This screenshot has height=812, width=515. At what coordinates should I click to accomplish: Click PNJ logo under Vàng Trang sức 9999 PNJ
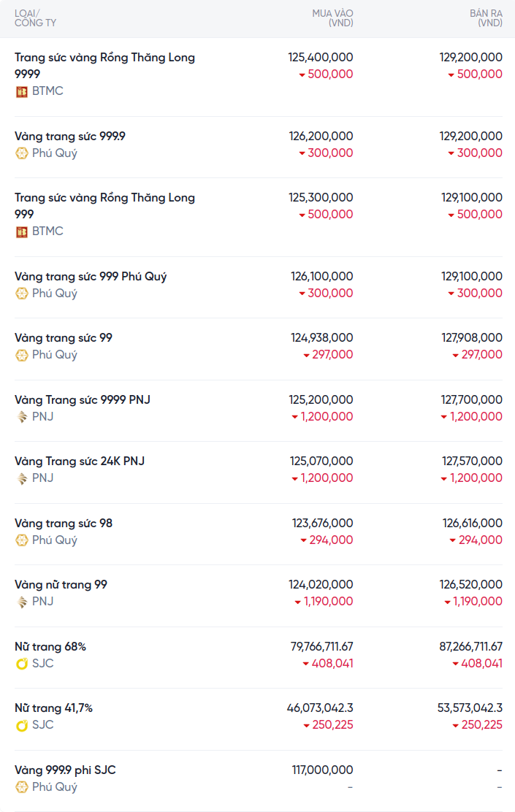coord(21,417)
